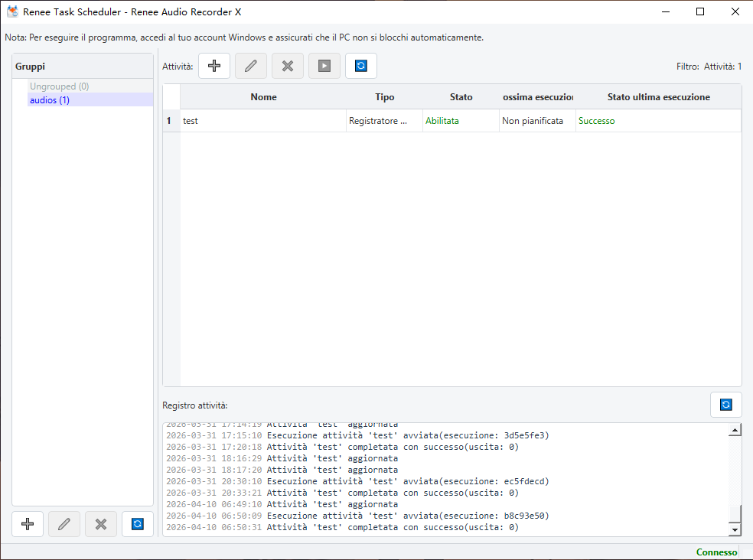
Task: Click the 'Connesso' status bar text
Action: (716, 552)
